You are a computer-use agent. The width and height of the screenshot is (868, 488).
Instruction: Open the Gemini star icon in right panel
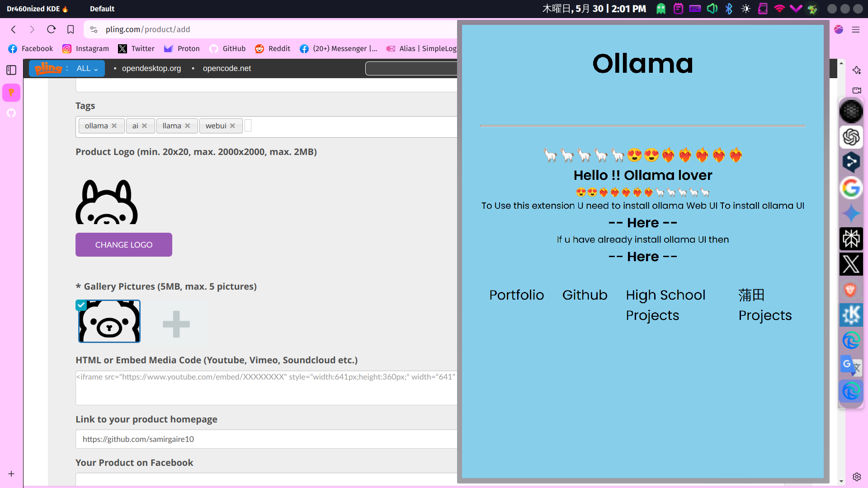tap(851, 213)
